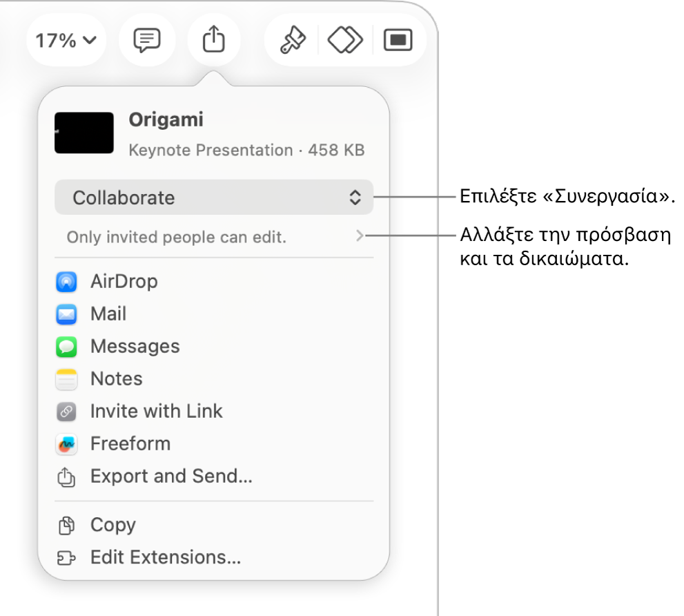Click the Freeform app icon
Screen dimensions: 684x616
point(66,444)
